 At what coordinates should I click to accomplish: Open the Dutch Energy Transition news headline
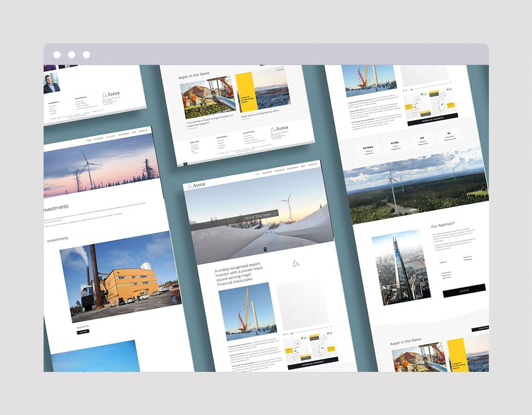click(211, 120)
